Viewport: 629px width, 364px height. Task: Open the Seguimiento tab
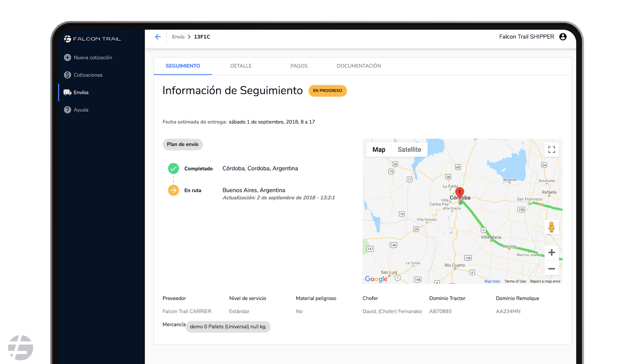click(183, 66)
